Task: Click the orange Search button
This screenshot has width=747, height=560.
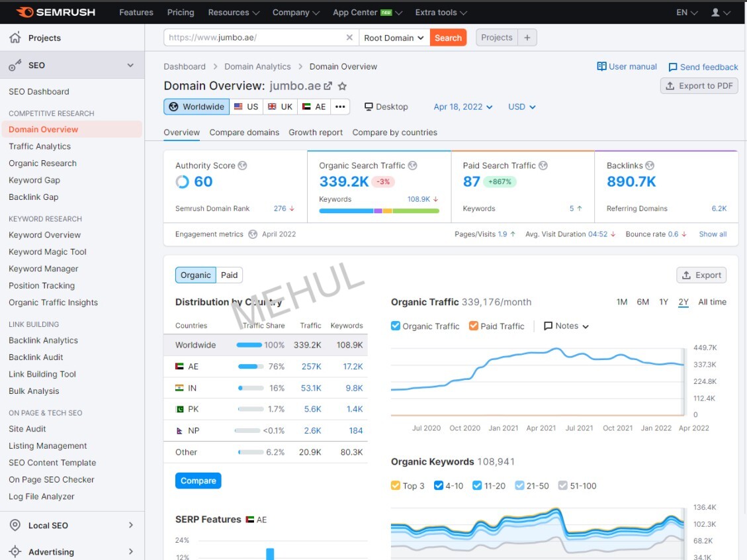Action: (x=448, y=38)
